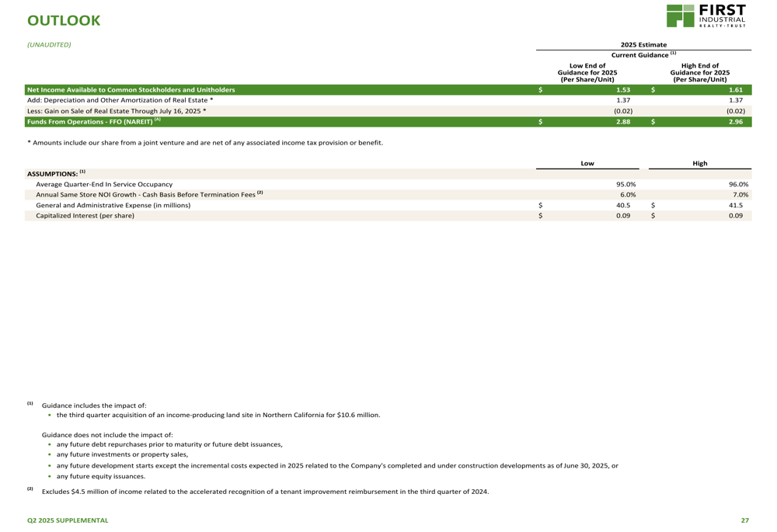777x532 pixels.
Task: Select the Capitalized Interest (per share) row
Action: coord(85,216)
